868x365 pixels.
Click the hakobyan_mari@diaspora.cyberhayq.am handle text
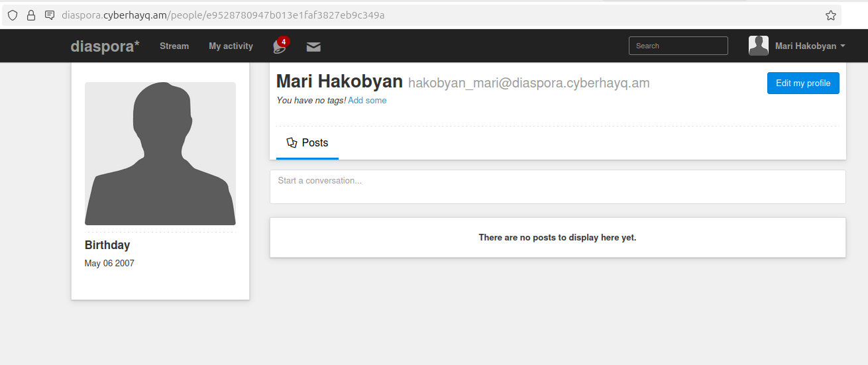pyautogui.click(x=529, y=83)
